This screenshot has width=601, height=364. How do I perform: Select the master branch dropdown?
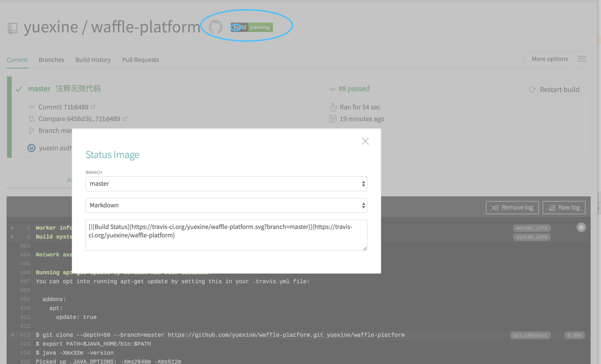(x=226, y=184)
